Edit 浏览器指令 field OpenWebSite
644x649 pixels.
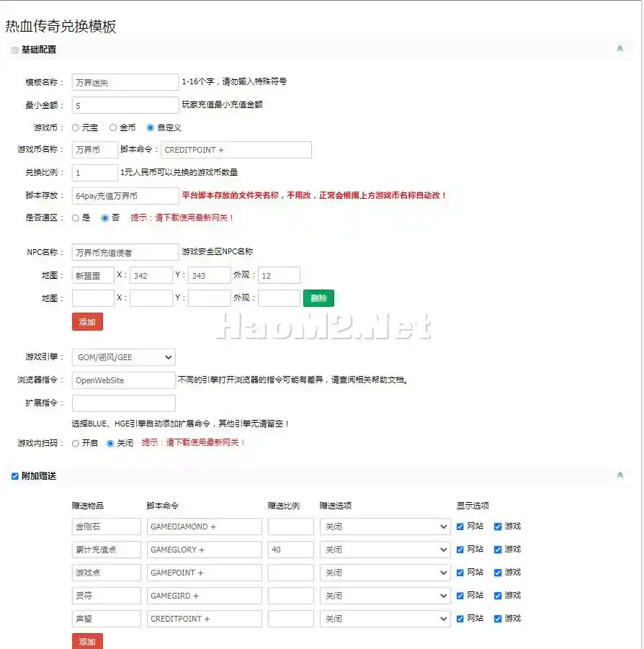click(124, 380)
